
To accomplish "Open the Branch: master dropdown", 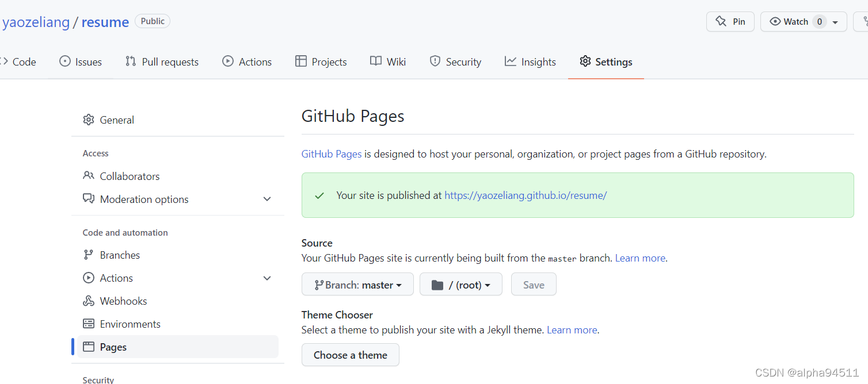I will [x=357, y=284].
